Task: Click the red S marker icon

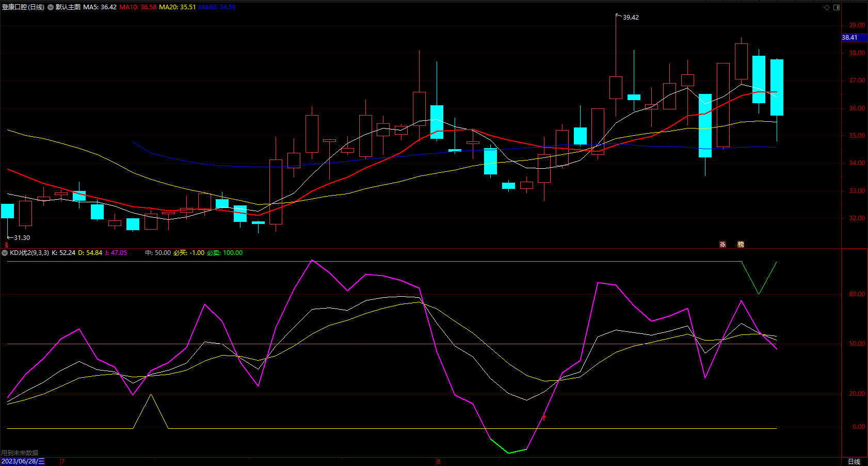Action: (7, 245)
